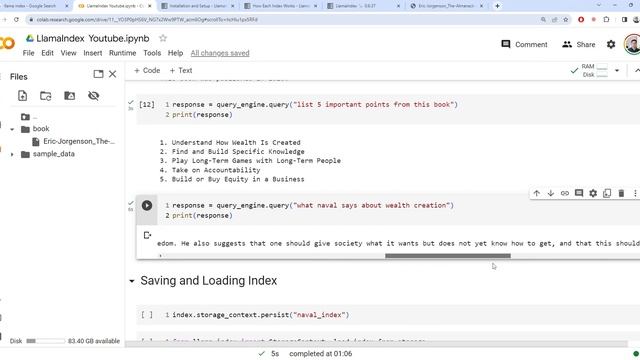640x360 pixels.
Task: Open the Help menu
Action: coord(176,53)
